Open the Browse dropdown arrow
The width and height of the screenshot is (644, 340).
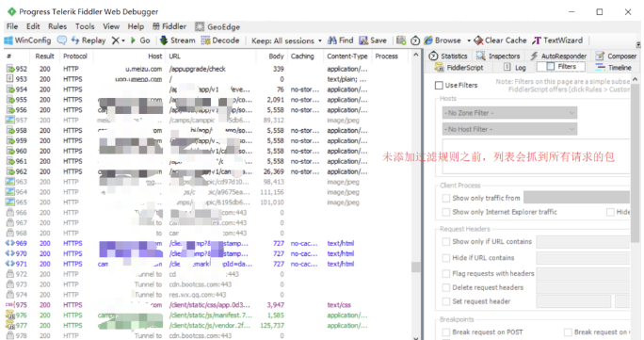coord(469,40)
